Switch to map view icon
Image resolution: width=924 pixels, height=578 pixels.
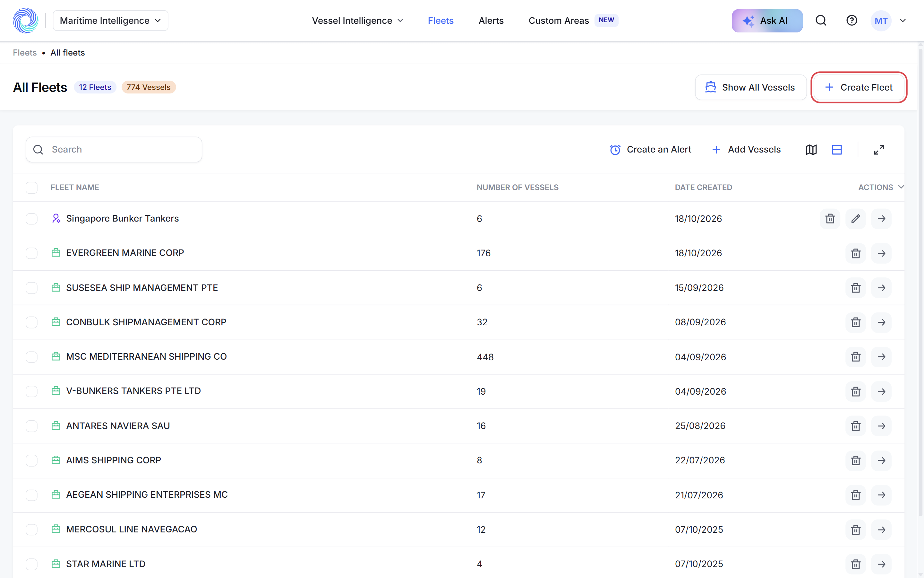click(x=811, y=150)
